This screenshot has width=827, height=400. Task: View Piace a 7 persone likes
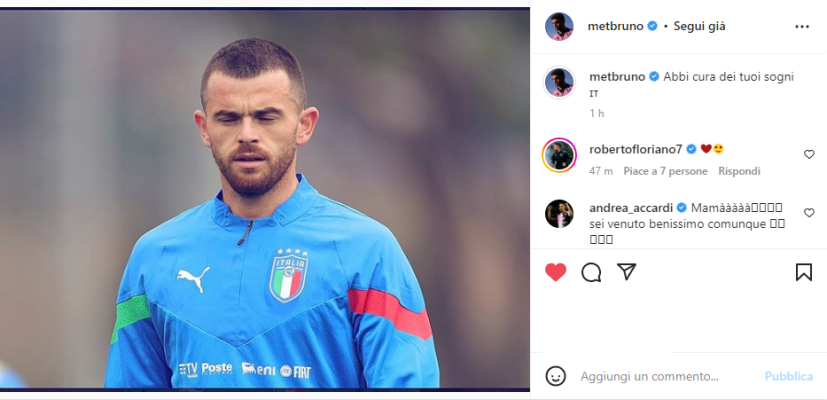click(666, 171)
